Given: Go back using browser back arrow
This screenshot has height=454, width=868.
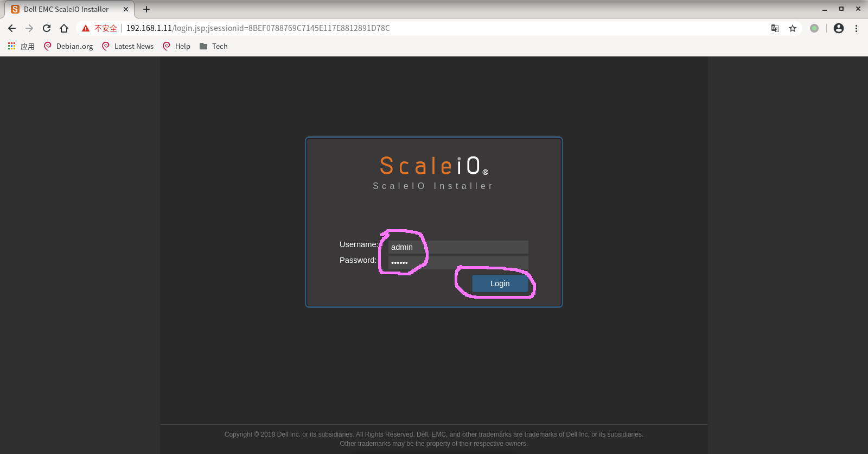Looking at the screenshot, I should click(x=12, y=28).
